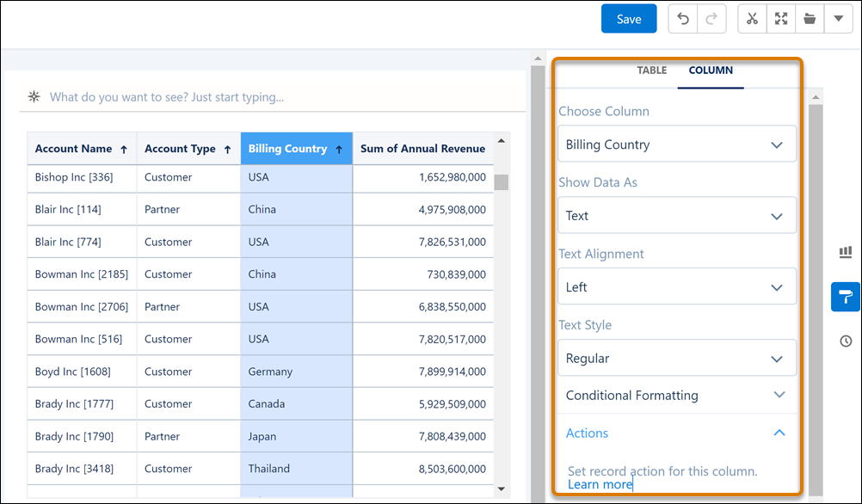Image resolution: width=862 pixels, height=504 pixels.
Task: Switch to the TABLE tab
Action: [651, 71]
